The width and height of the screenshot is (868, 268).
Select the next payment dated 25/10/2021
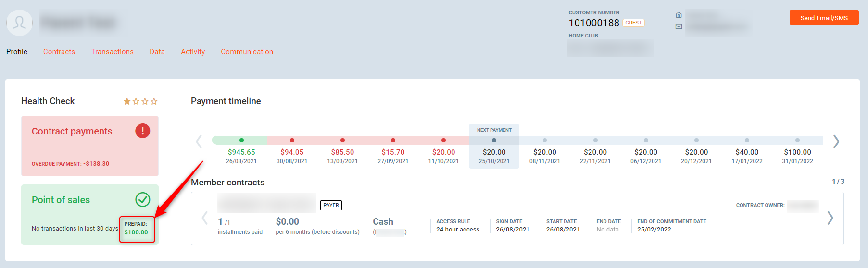(494, 152)
